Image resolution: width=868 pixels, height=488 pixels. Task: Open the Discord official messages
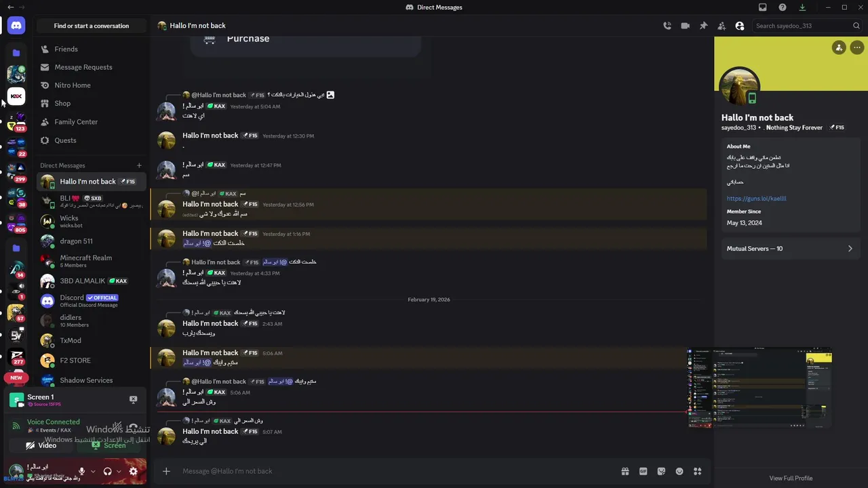pos(91,301)
